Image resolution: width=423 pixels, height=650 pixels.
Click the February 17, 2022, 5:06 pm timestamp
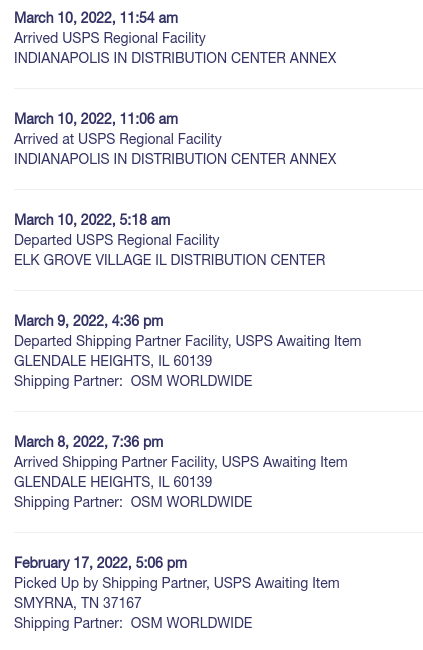coord(100,563)
